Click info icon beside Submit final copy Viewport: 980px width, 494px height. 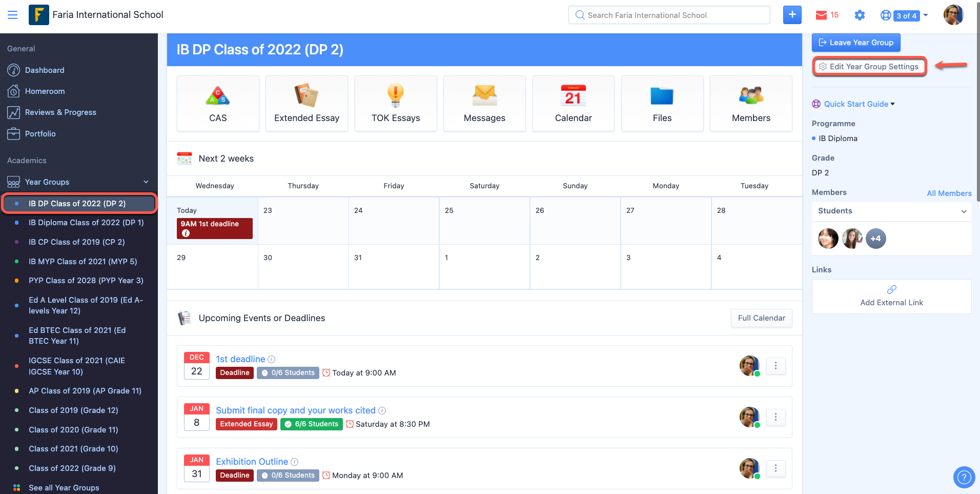pyautogui.click(x=382, y=411)
